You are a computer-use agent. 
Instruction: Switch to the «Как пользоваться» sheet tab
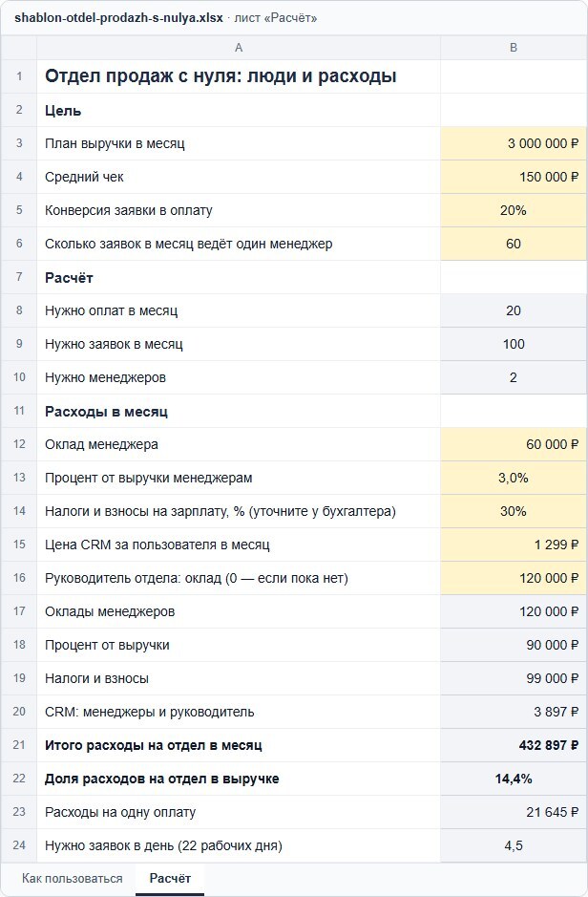[x=72, y=879]
